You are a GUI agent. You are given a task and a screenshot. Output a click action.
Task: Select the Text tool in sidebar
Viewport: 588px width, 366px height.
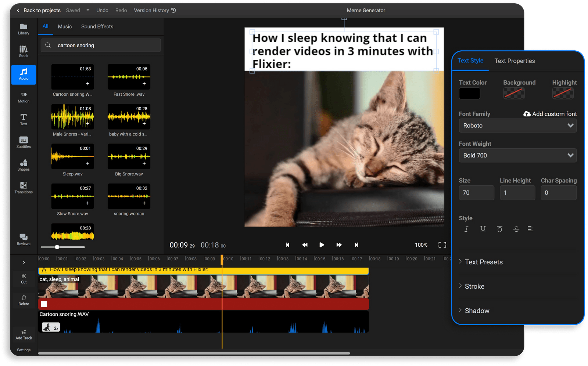(24, 120)
